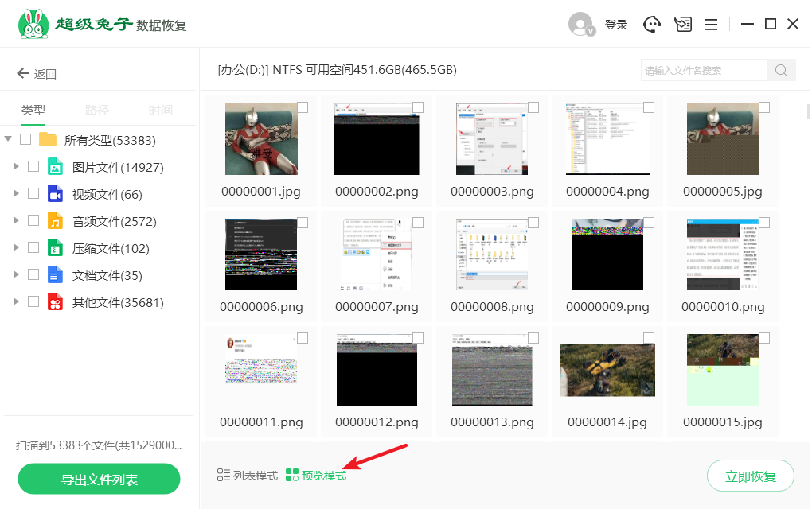Image resolution: width=812 pixels, height=509 pixels.
Task: Click the search magnifier icon
Action: (781, 70)
